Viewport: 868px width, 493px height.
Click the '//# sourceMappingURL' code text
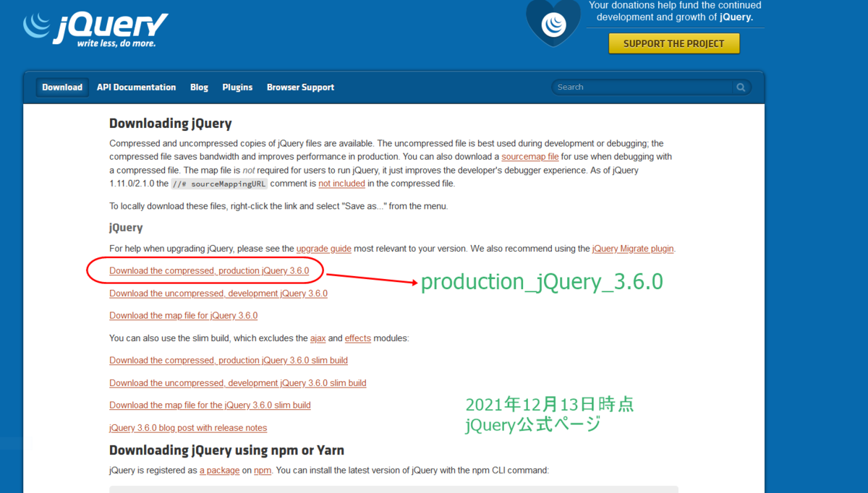(x=219, y=184)
